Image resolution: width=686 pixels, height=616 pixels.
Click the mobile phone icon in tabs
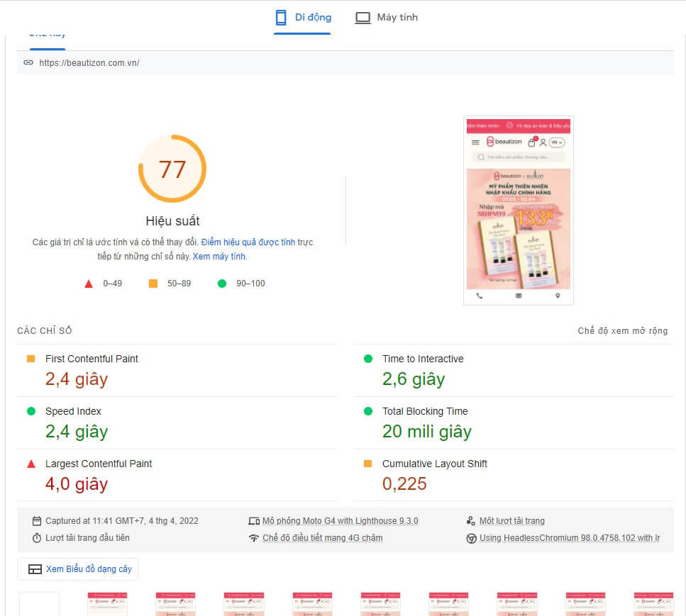(281, 18)
